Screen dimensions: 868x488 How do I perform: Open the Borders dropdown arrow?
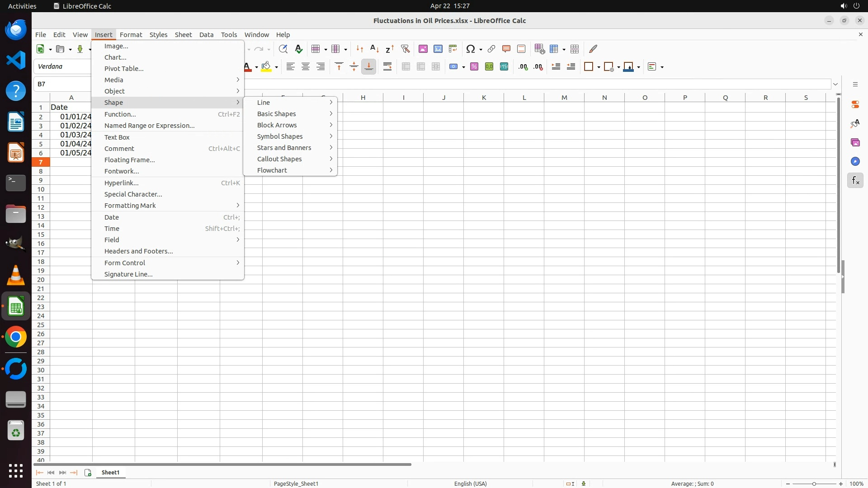pos(599,67)
